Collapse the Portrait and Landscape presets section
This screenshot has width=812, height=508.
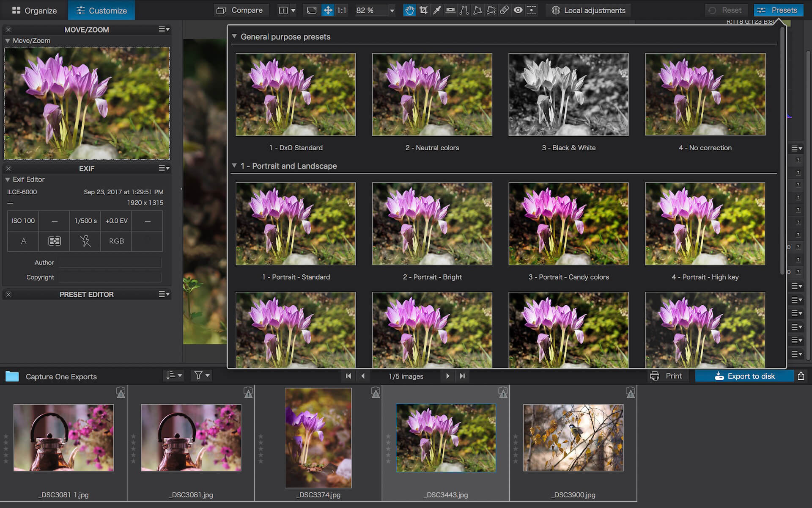pyautogui.click(x=235, y=166)
